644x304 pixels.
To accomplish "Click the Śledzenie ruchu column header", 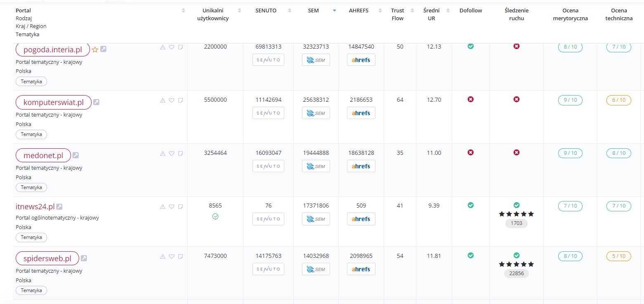I will click(517, 14).
